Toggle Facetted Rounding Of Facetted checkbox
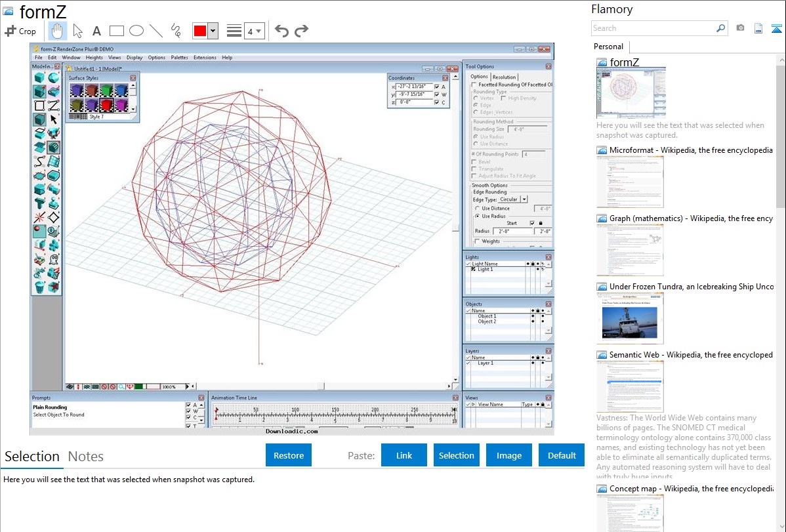 tap(475, 85)
